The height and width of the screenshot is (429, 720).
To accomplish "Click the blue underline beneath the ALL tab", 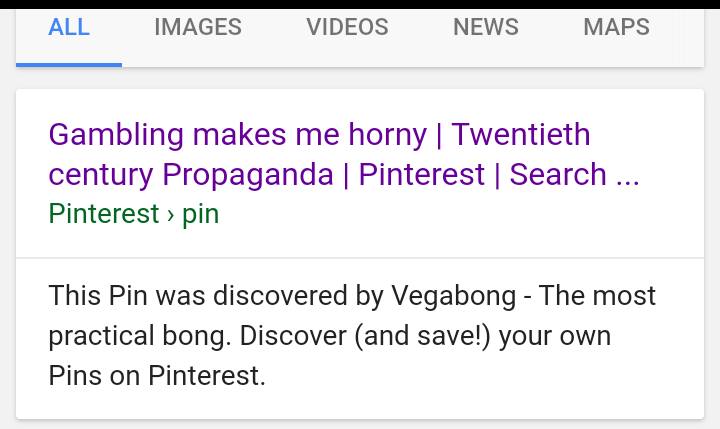I will tap(69, 64).
